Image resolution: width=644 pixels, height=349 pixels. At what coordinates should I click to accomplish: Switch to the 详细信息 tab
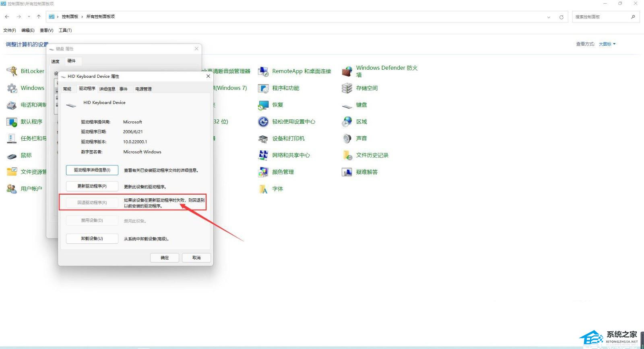(107, 89)
